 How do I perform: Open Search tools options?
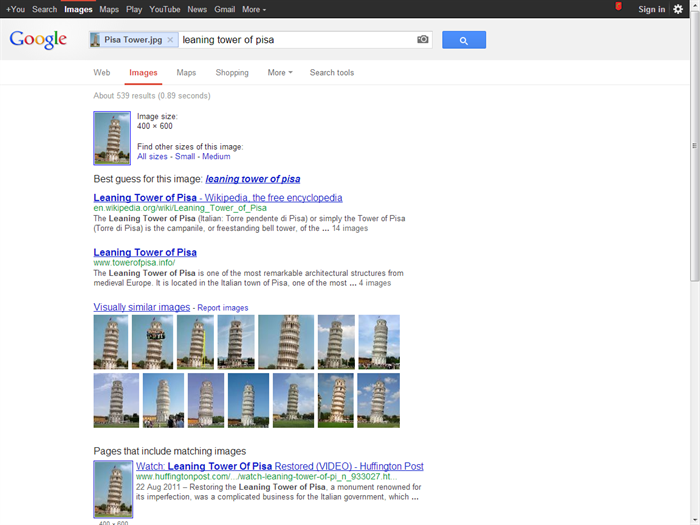pos(332,72)
